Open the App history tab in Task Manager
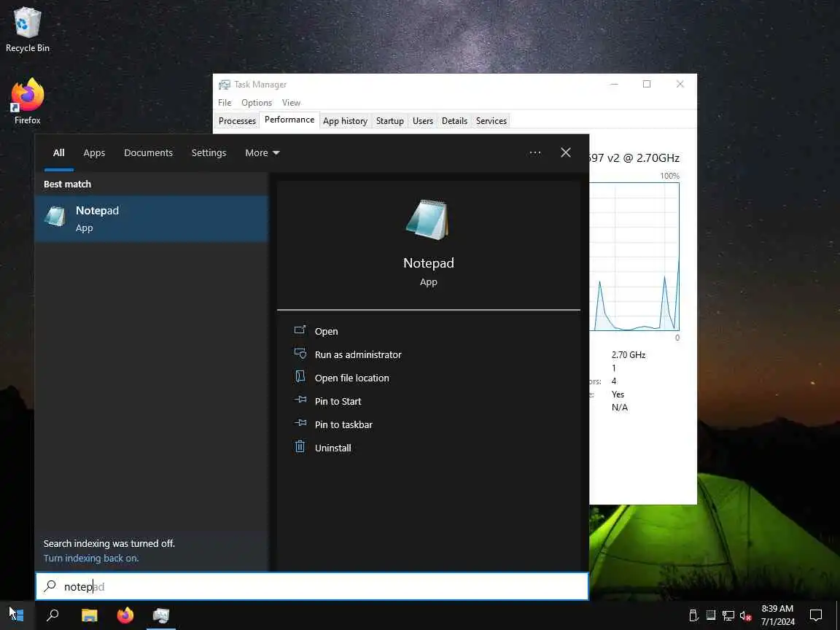 click(345, 120)
